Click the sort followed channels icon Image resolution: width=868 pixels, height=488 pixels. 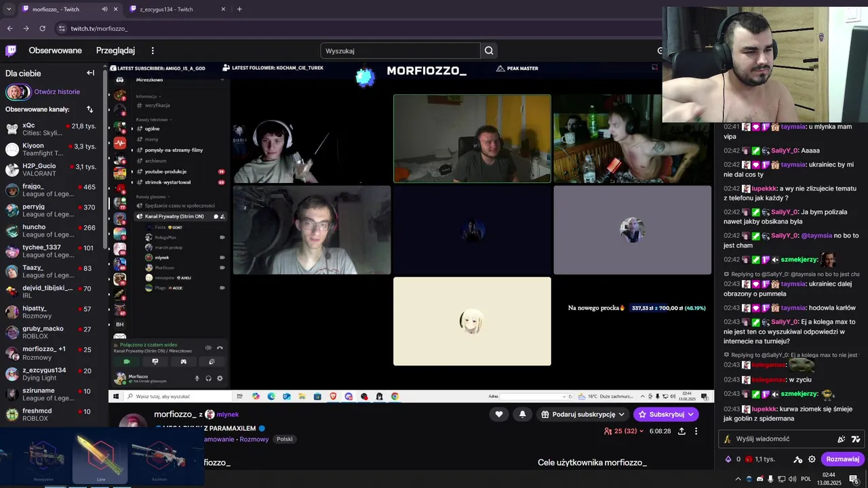coord(90,109)
